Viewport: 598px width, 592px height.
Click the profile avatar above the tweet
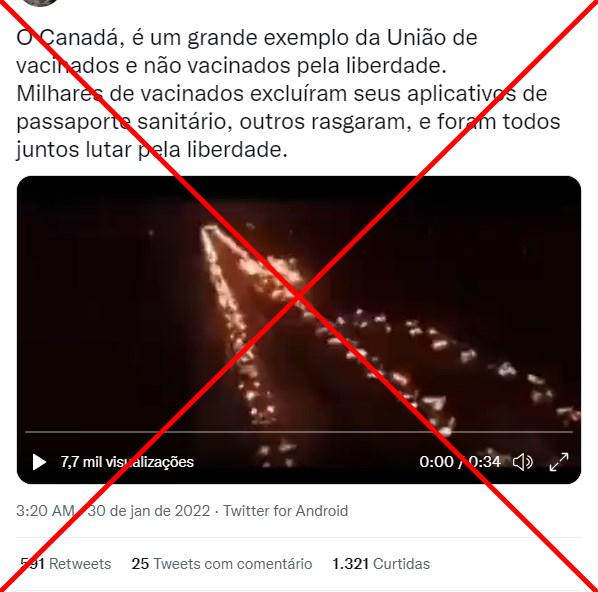[x=40, y=2]
